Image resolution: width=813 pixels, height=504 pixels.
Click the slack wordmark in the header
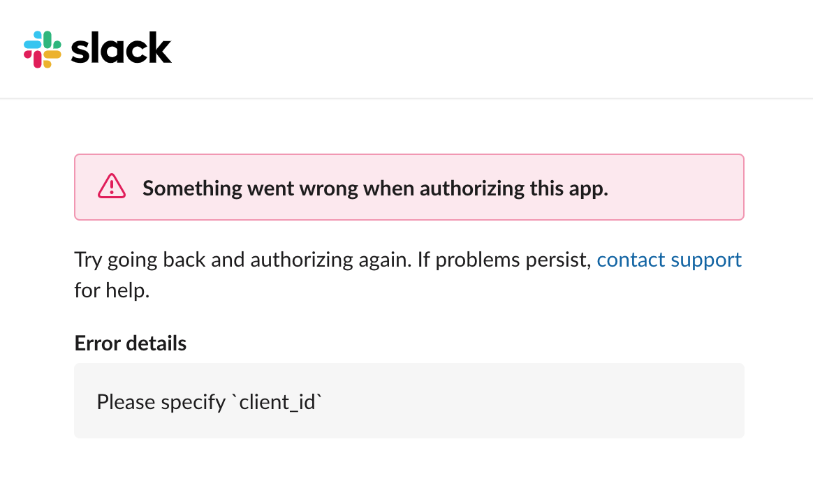(121, 48)
